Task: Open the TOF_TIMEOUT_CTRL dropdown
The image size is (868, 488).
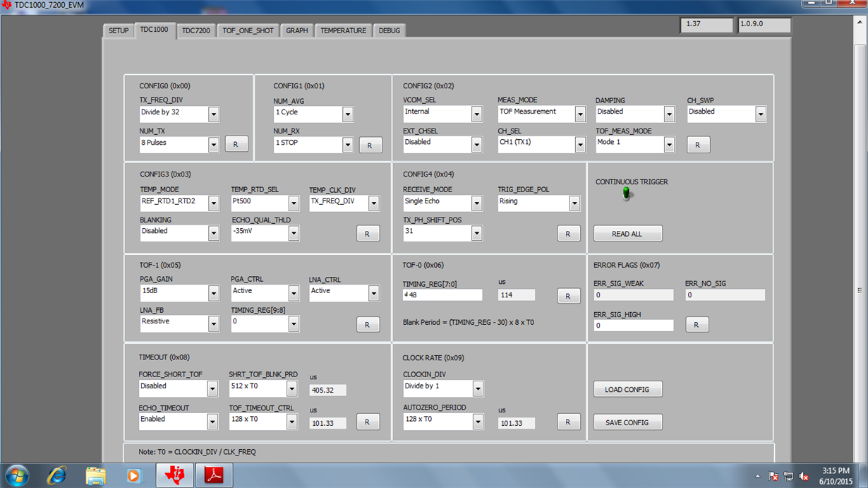Action: click(291, 422)
